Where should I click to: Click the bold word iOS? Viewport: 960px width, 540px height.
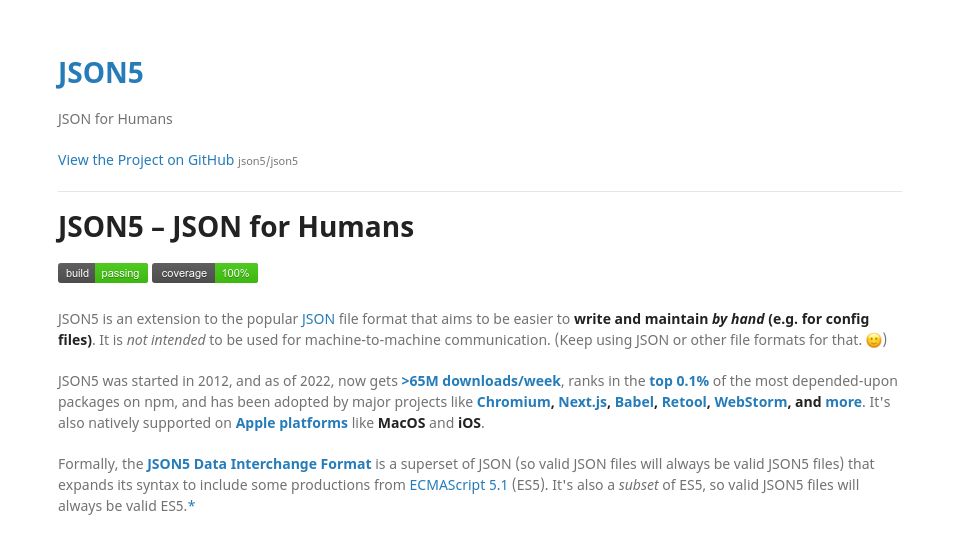[x=470, y=422]
